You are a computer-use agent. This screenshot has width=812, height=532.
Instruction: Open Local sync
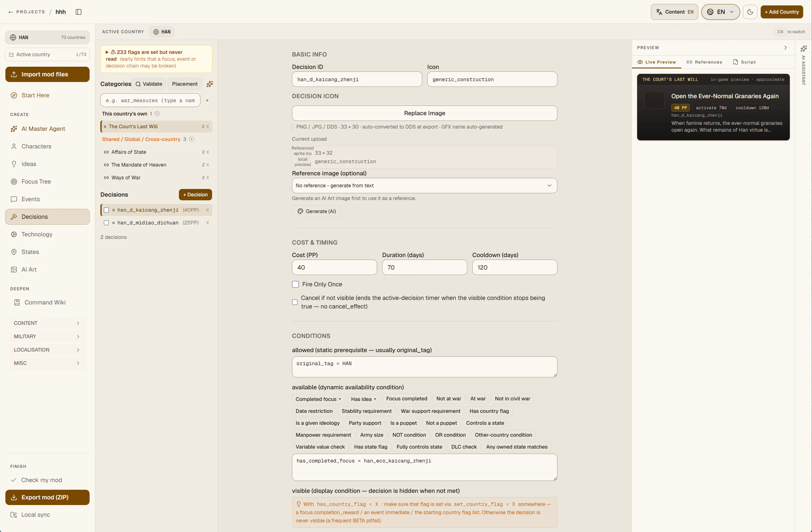click(47, 515)
